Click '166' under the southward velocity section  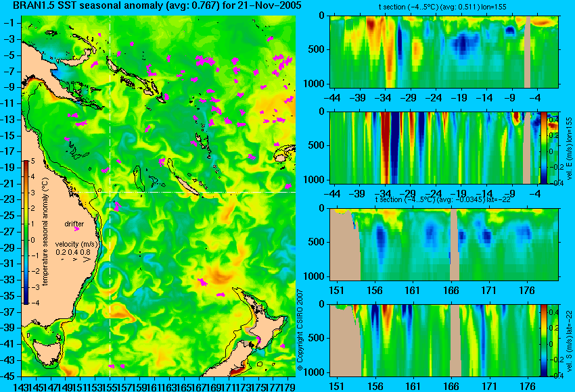pos(451,387)
